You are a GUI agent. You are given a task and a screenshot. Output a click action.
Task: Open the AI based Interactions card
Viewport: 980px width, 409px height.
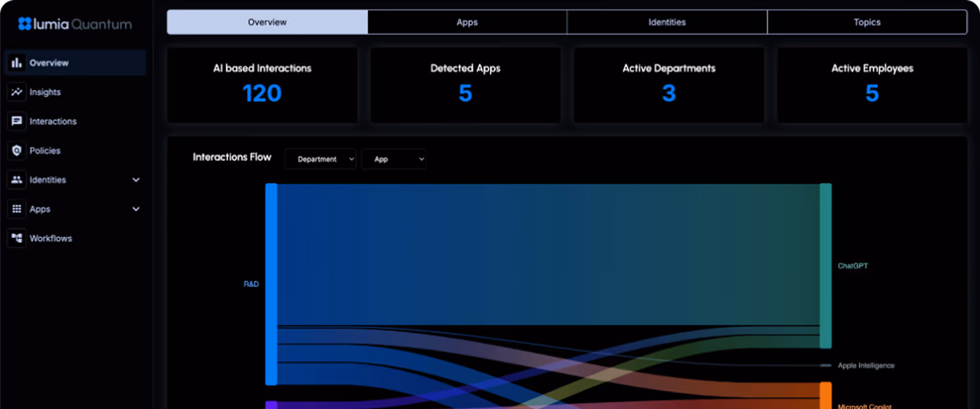coord(262,85)
